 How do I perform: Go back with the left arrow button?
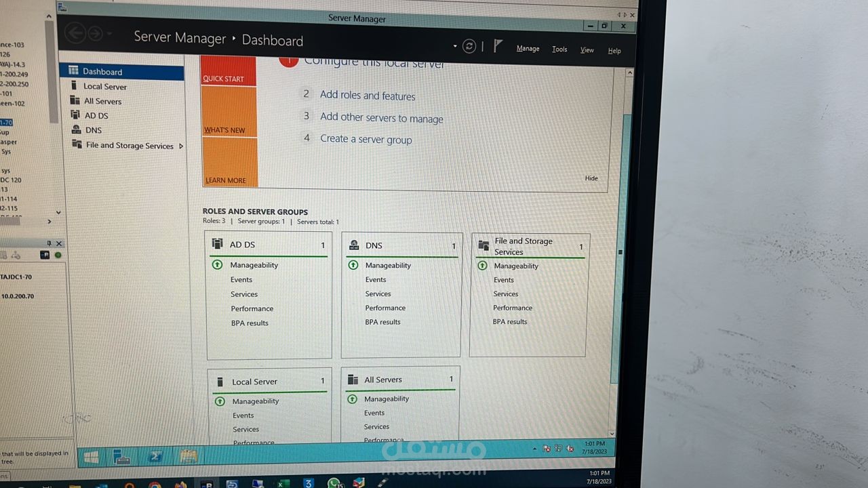point(75,33)
